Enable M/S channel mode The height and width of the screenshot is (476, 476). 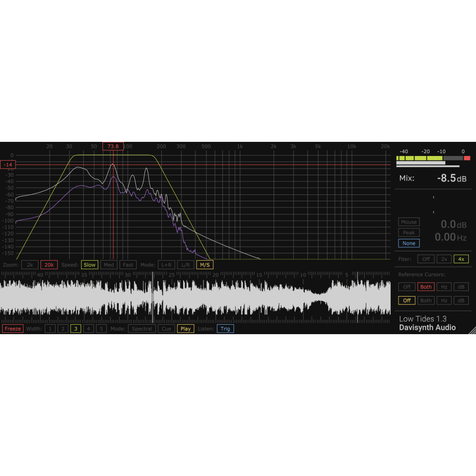point(205,265)
